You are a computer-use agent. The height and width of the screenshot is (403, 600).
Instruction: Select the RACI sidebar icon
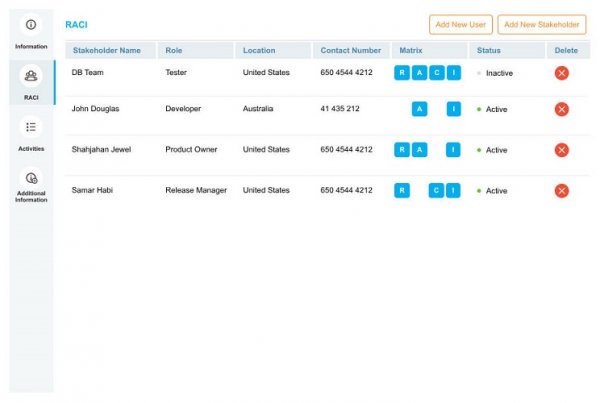tap(31, 76)
